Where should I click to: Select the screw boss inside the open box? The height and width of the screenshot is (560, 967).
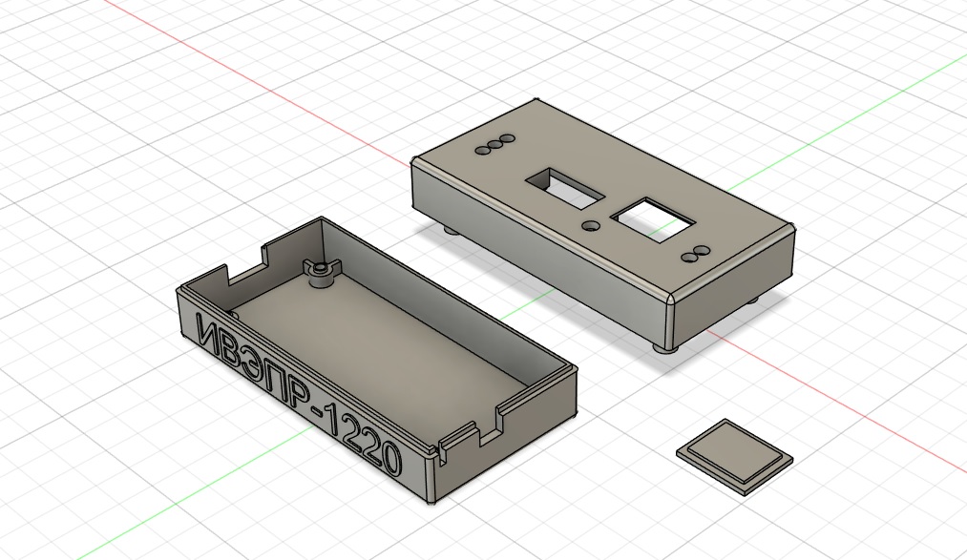(320, 273)
